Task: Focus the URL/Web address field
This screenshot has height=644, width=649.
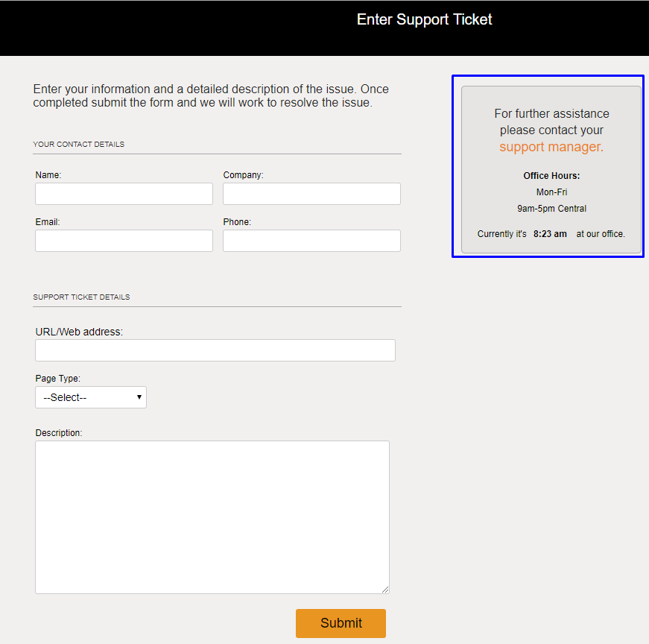Action: click(215, 350)
